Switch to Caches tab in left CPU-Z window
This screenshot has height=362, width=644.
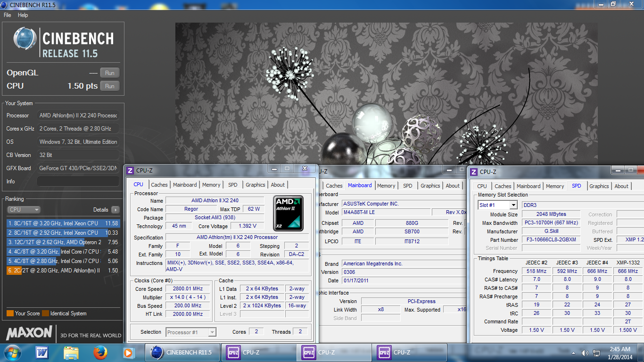coord(159,185)
